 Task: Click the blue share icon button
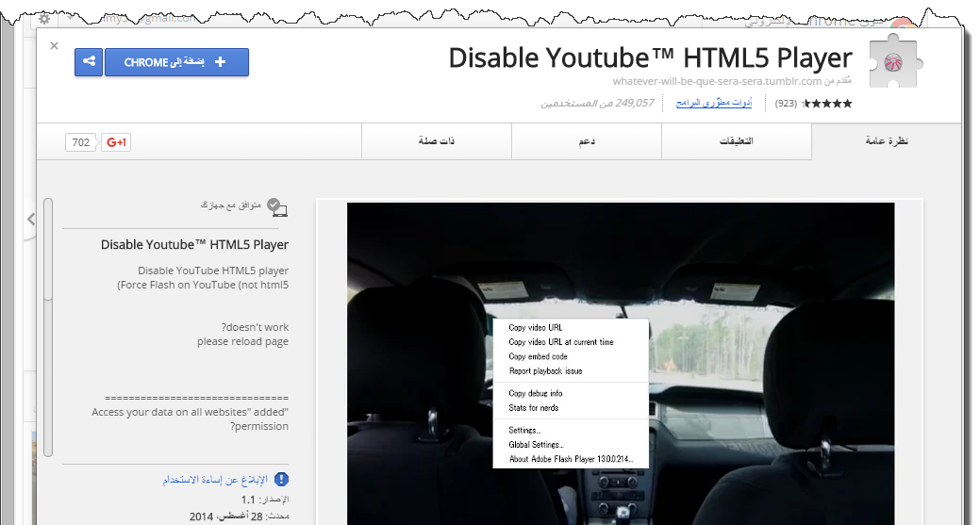(89, 62)
